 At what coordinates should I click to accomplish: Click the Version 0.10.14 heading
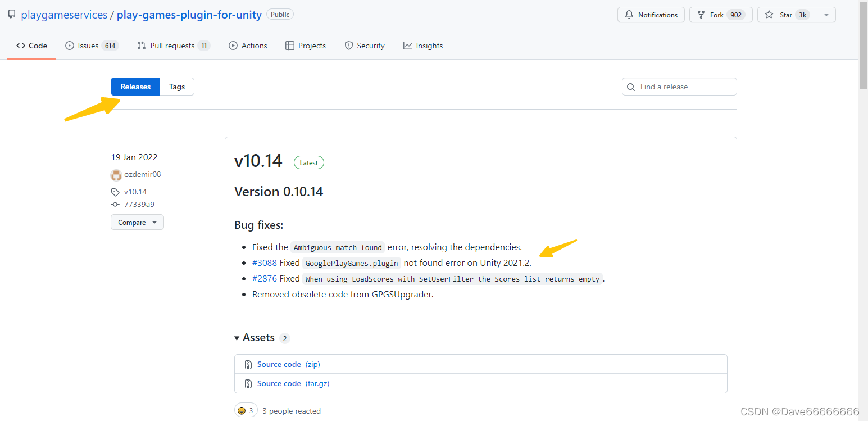tap(279, 192)
